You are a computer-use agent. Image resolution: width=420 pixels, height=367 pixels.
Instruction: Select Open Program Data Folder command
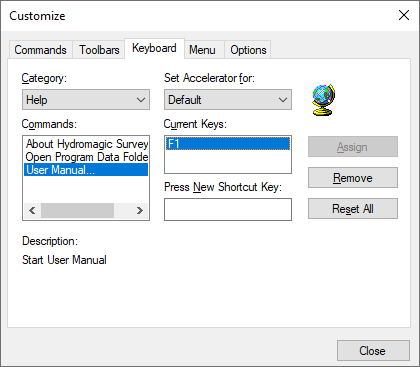86,157
